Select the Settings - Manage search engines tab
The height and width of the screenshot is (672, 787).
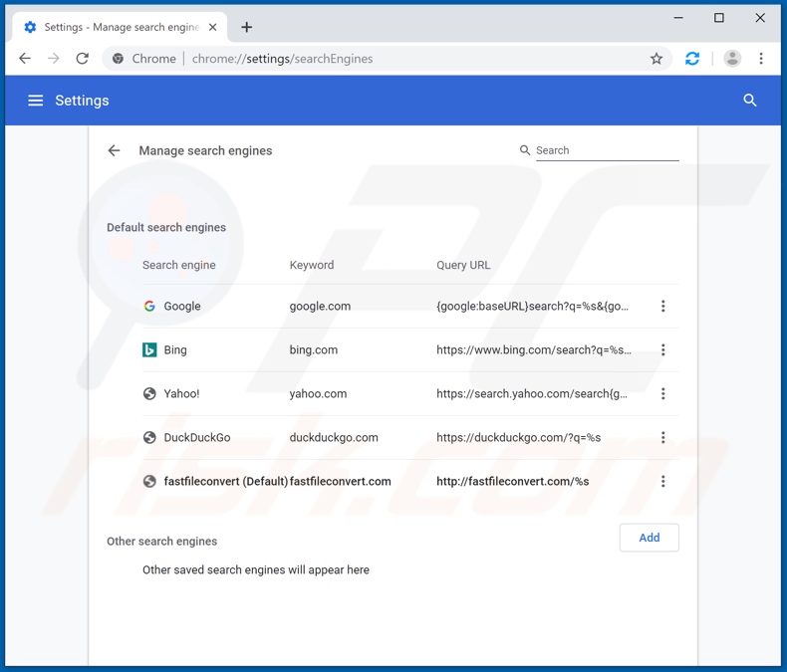coord(120,27)
